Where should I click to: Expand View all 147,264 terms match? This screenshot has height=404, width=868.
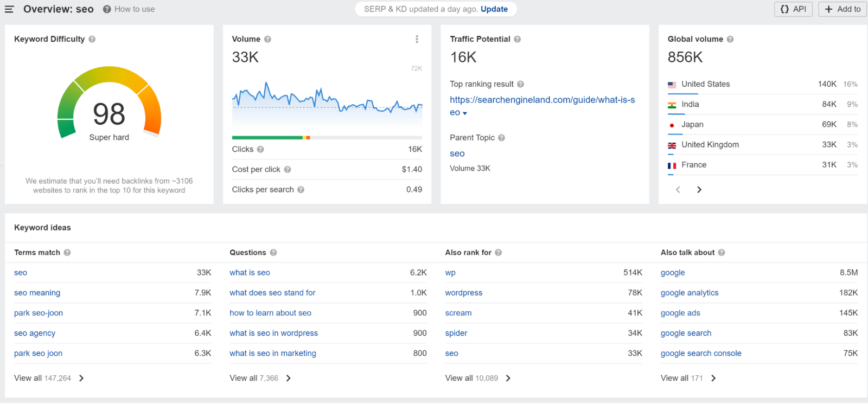click(x=49, y=378)
